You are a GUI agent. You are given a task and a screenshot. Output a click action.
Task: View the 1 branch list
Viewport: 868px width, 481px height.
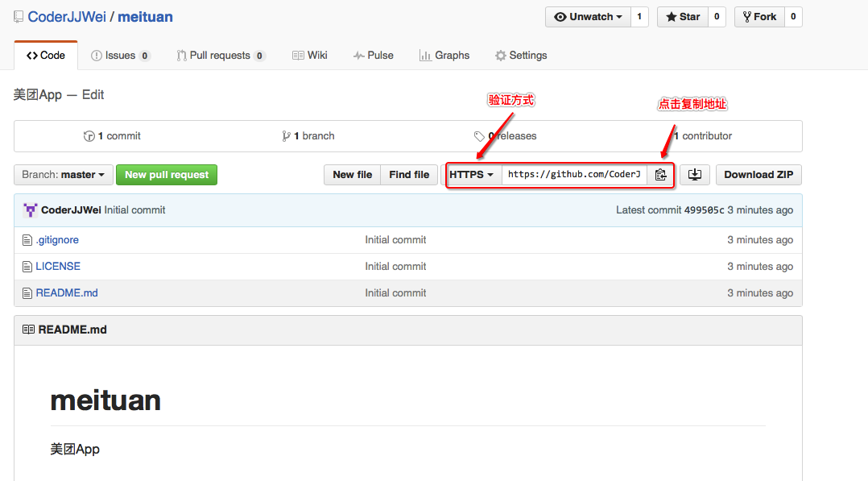308,136
